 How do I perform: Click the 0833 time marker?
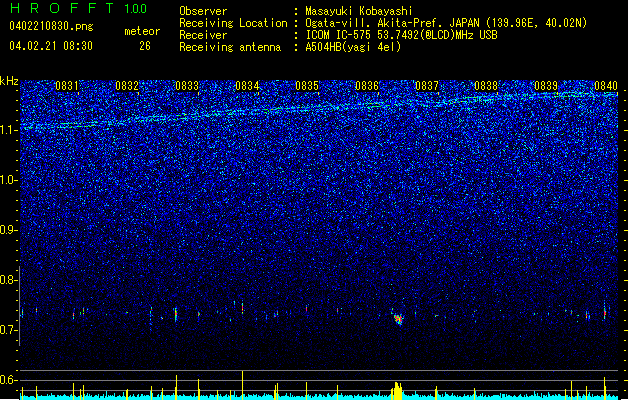tap(187, 86)
